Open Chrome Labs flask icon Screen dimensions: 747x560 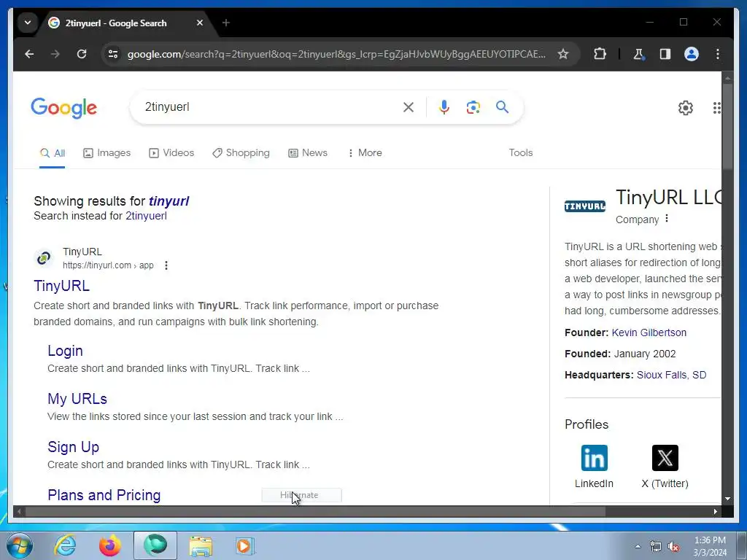(x=639, y=54)
